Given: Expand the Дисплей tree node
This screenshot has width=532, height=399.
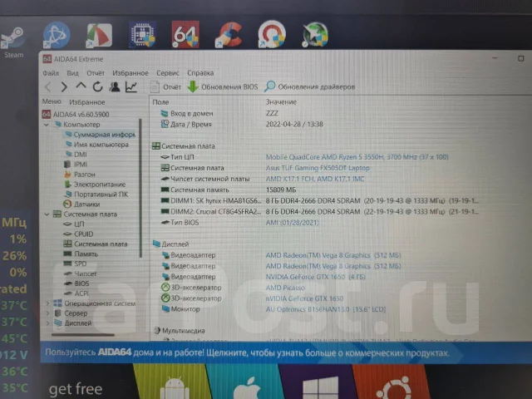Looking at the screenshot, I should 47,323.
